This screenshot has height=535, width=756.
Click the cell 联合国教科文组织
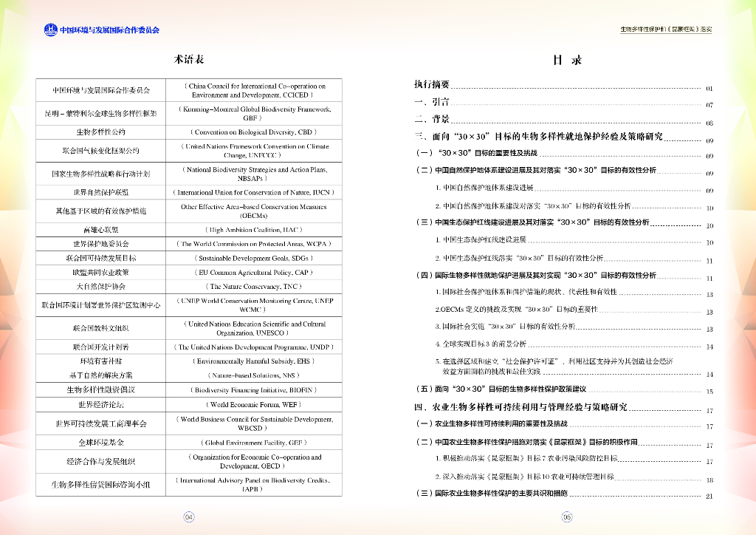100,328
